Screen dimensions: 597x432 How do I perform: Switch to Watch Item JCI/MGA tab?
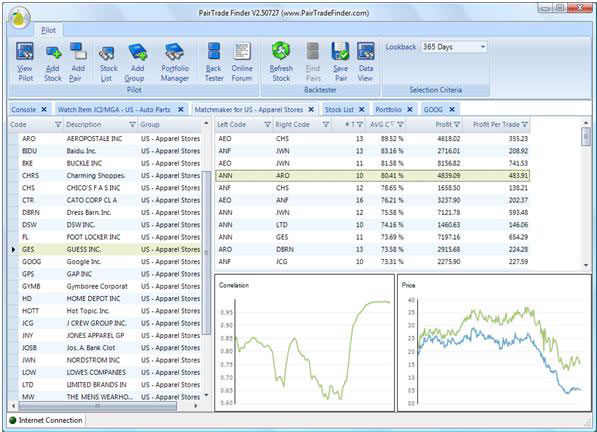(114, 110)
